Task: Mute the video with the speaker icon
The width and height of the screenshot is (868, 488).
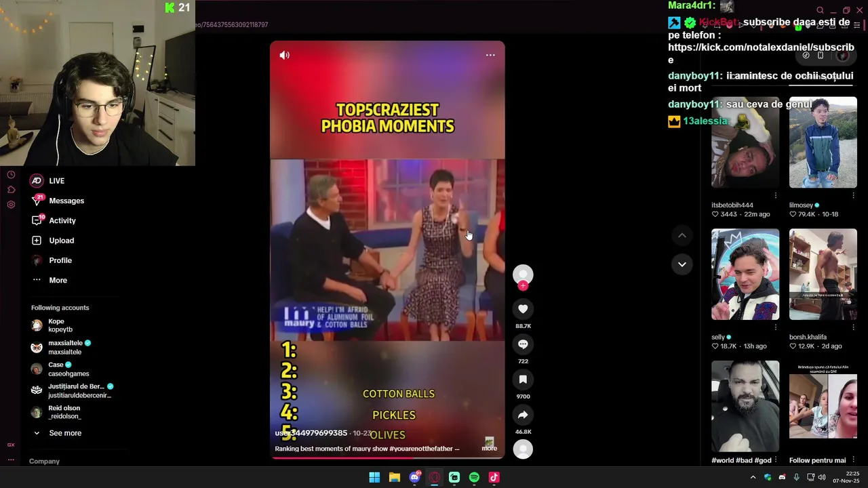Action: (284, 55)
